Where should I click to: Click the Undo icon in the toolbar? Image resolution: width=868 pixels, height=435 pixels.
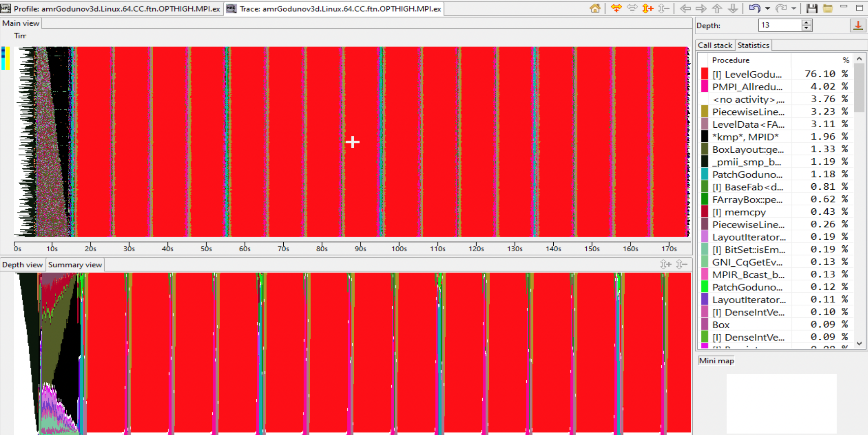pos(755,8)
